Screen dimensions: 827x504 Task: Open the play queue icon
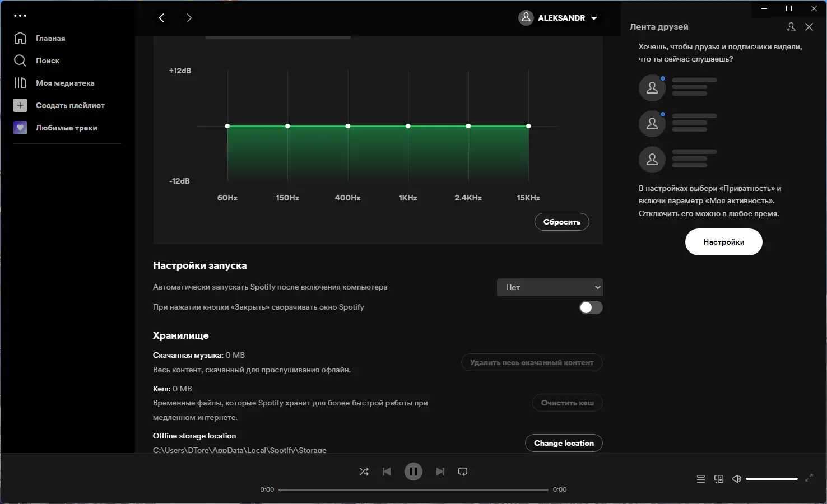(x=701, y=479)
